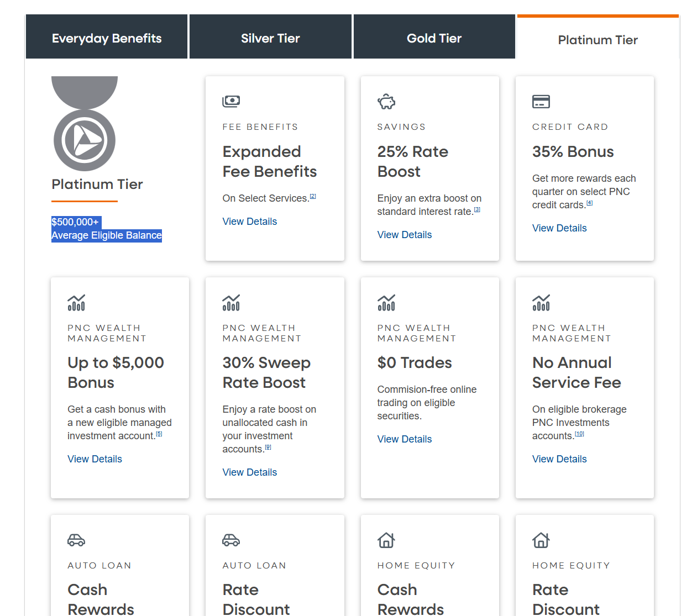
Task: Switch to the Everyday Benefits tab
Action: pos(107,38)
